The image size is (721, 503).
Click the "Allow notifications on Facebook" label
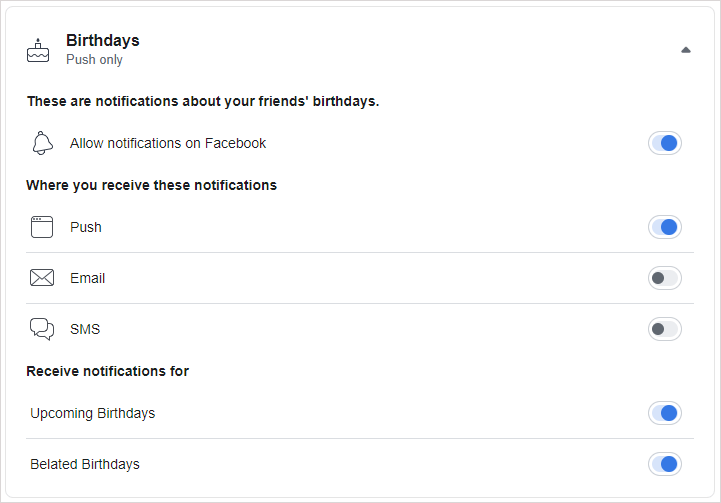pos(168,143)
